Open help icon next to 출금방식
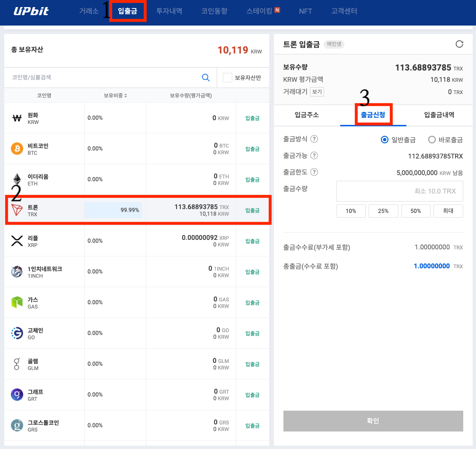Screen dimensions: 476x449 point(314,139)
